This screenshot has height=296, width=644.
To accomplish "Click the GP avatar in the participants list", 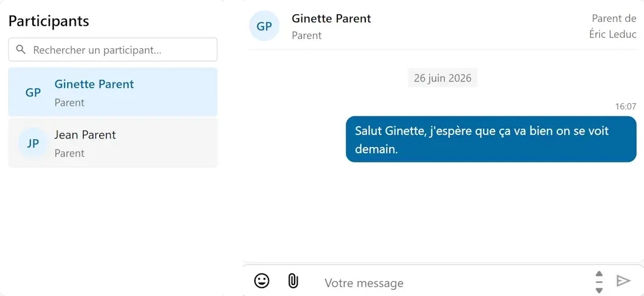I will pyautogui.click(x=33, y=93).
